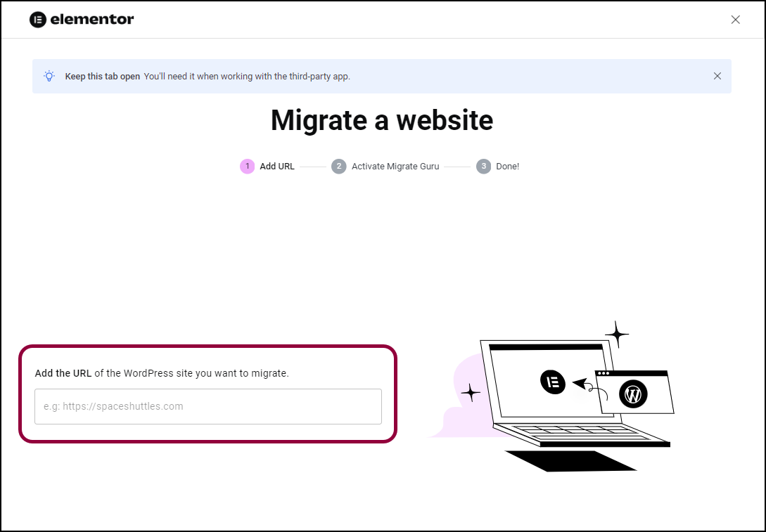Click the lightbulb tip icon
766x532 pixels.
[x=49, y=76]
